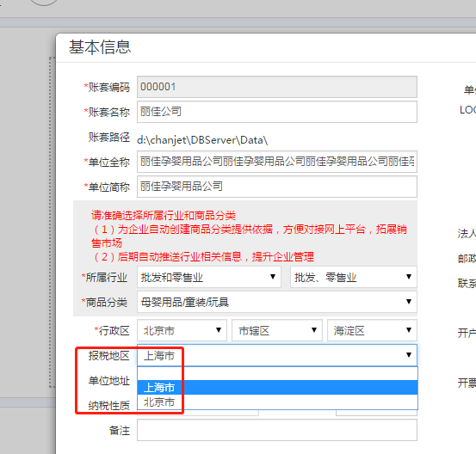
Task: Open the 市辖区 city dropdown
Action: pos(277,330)
